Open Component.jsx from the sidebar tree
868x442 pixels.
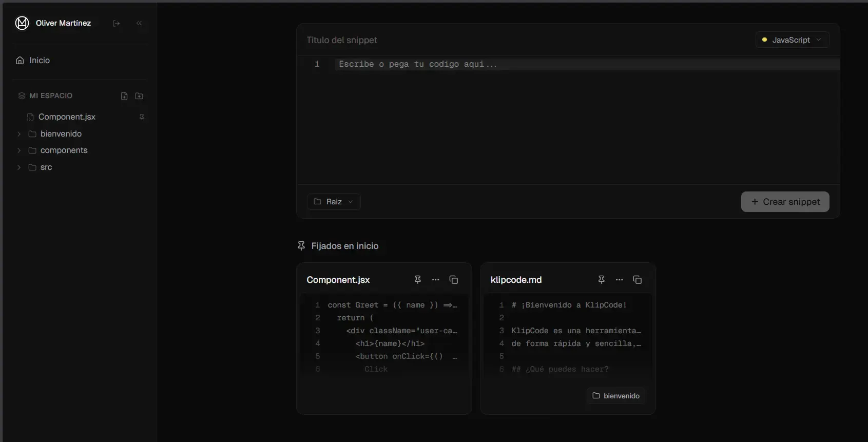(67, 117)
